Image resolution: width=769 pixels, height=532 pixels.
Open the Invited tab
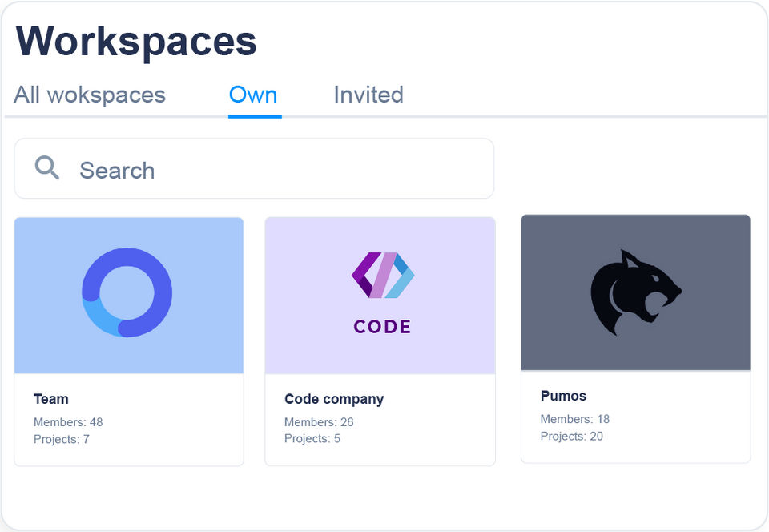coord(368,95)
